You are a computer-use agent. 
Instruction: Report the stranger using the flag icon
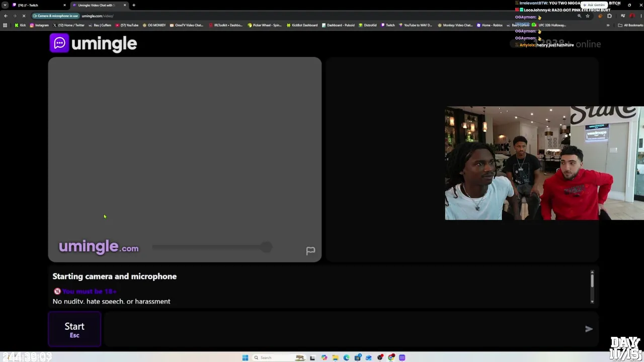click(x=310, y=250)
